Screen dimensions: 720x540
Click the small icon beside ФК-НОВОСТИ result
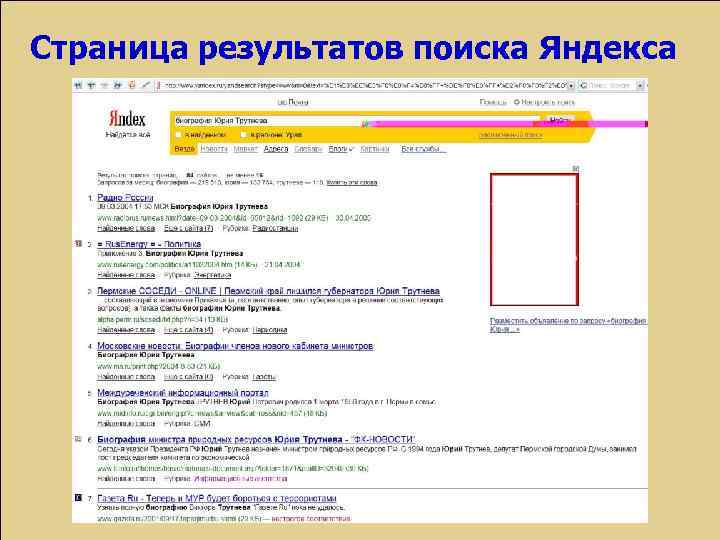[78, 439]
